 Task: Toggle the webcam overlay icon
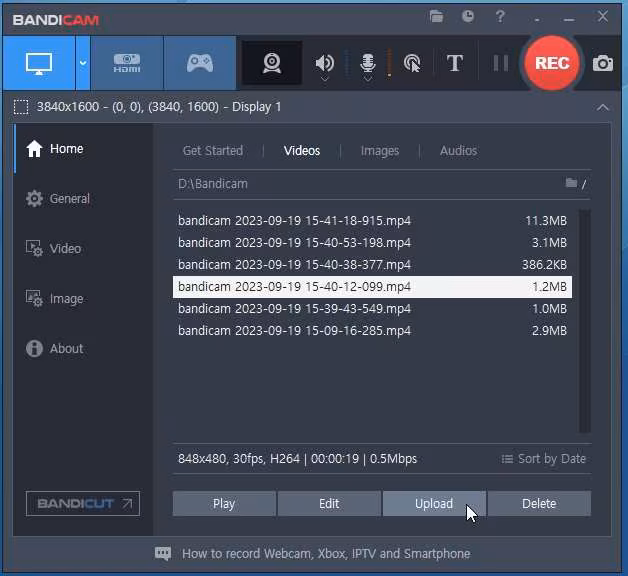point(272,63)
